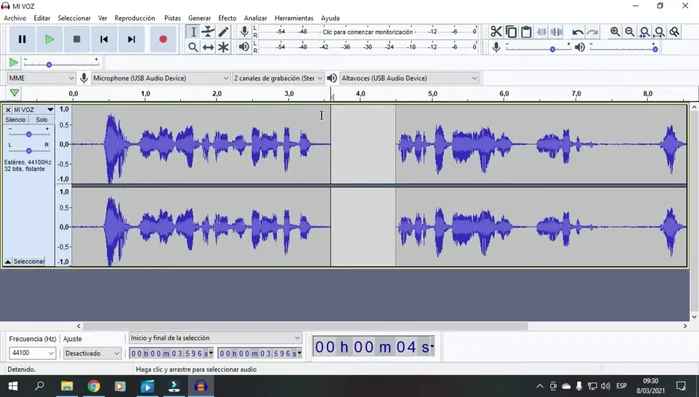Start recording with the red Record button
Screen dimensions: 699x397
[163, 39]
